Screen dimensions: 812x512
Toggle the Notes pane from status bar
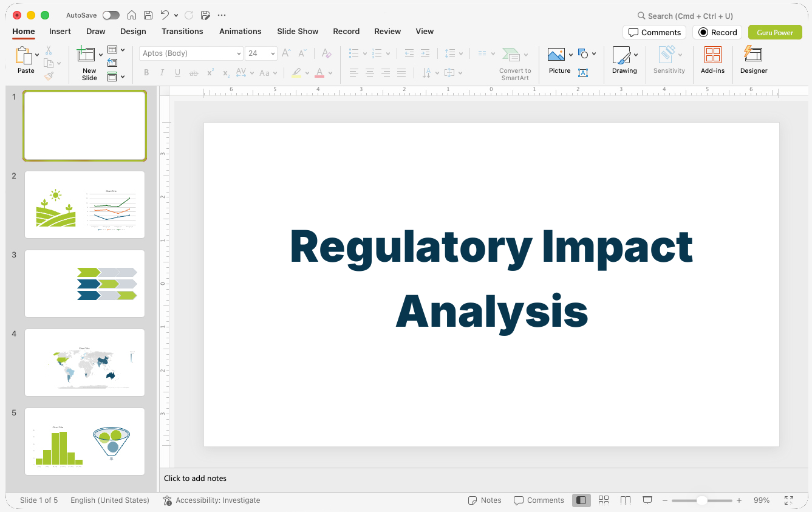(485, 500)
